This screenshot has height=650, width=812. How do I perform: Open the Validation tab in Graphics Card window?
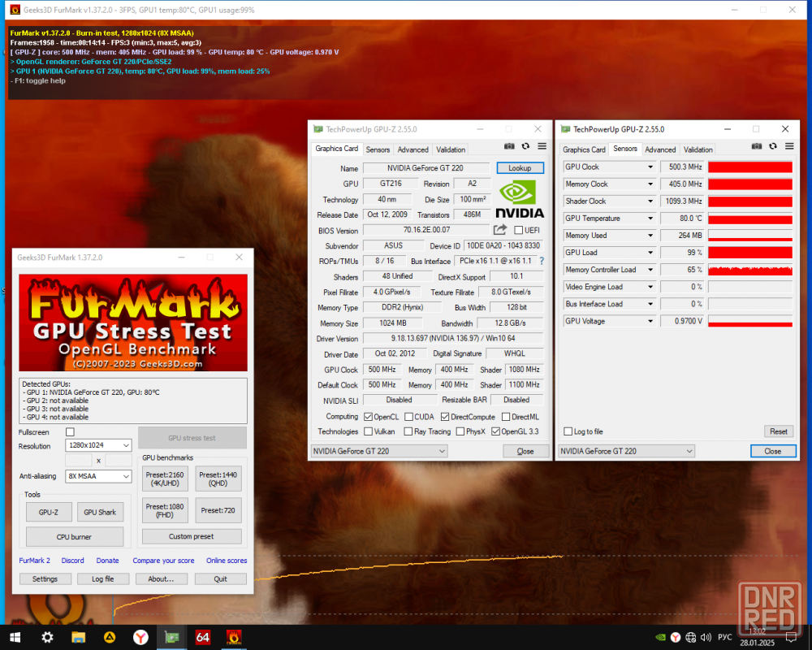451,149
